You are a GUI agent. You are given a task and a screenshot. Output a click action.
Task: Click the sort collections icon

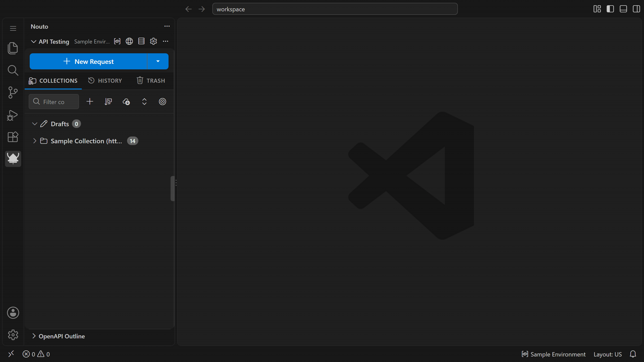[108, 102]
